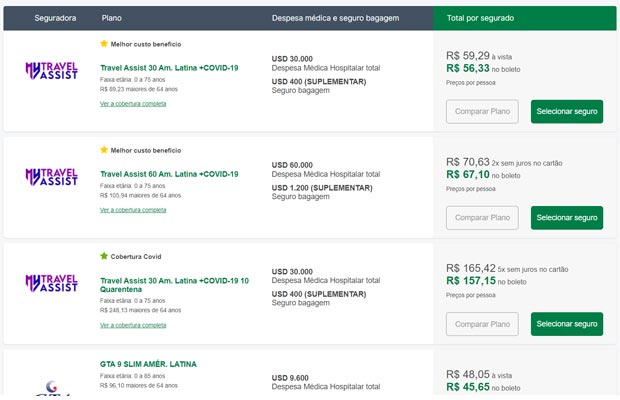Click the Cobertura Covid label
Image resolution: width=620 pixels, height=400 pixels.
point(136,257)
